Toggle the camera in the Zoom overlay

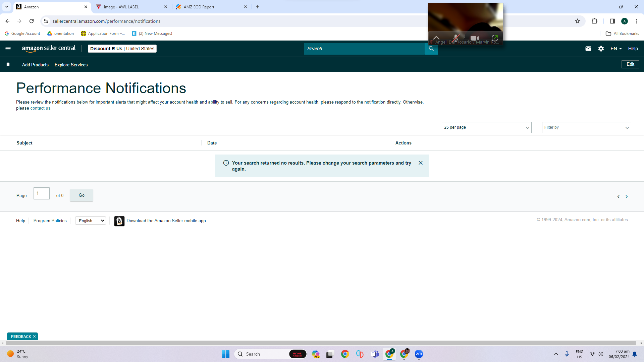click(475, 38)
